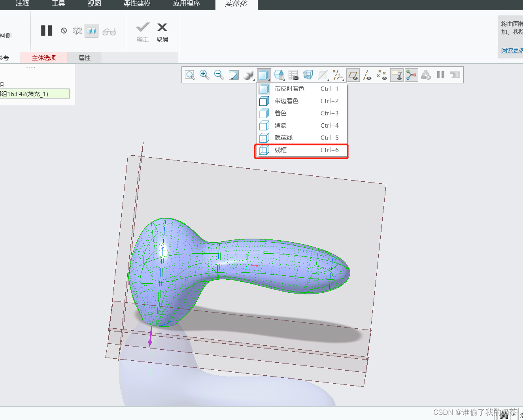Viewport: 523px width, 420px height.
Task: Click the Perspective View cube icon
Action: pyautogui.click(x=308, y=75)
